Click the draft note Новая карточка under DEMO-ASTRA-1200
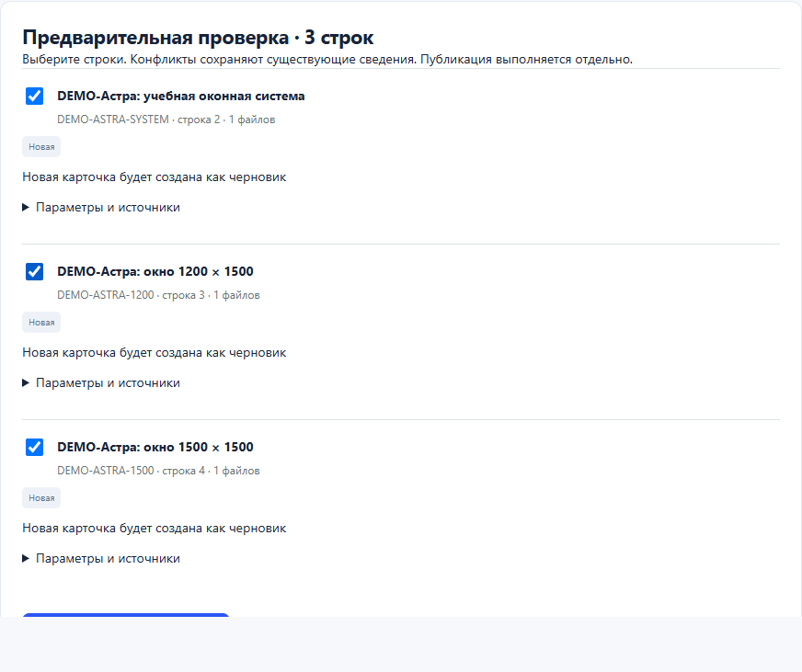The image size is (802, 672). pyautogui.click(x=154, y=353)
